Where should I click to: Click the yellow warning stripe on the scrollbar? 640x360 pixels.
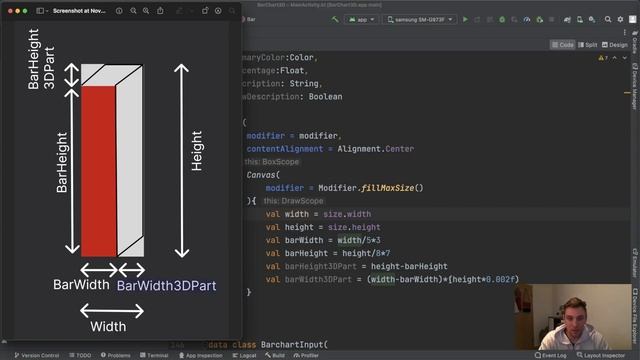click(627, 93)
